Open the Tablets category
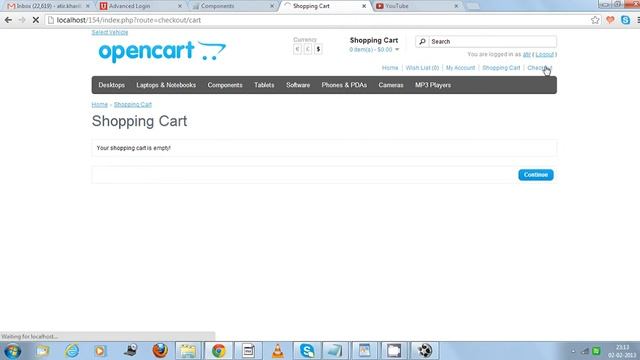The image size is (640, 360). 264,85
